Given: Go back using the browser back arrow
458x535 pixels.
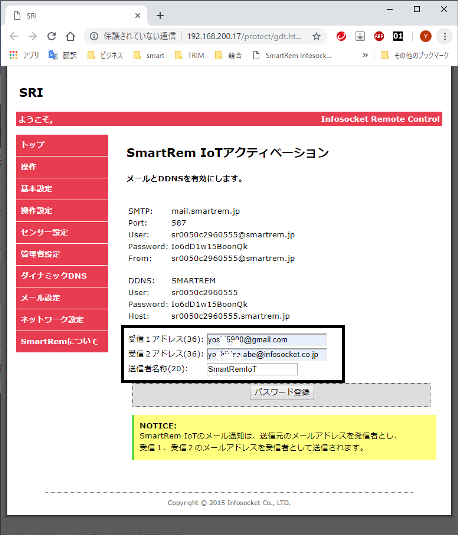Looking at the screenshot, I should tap(14, 36).
